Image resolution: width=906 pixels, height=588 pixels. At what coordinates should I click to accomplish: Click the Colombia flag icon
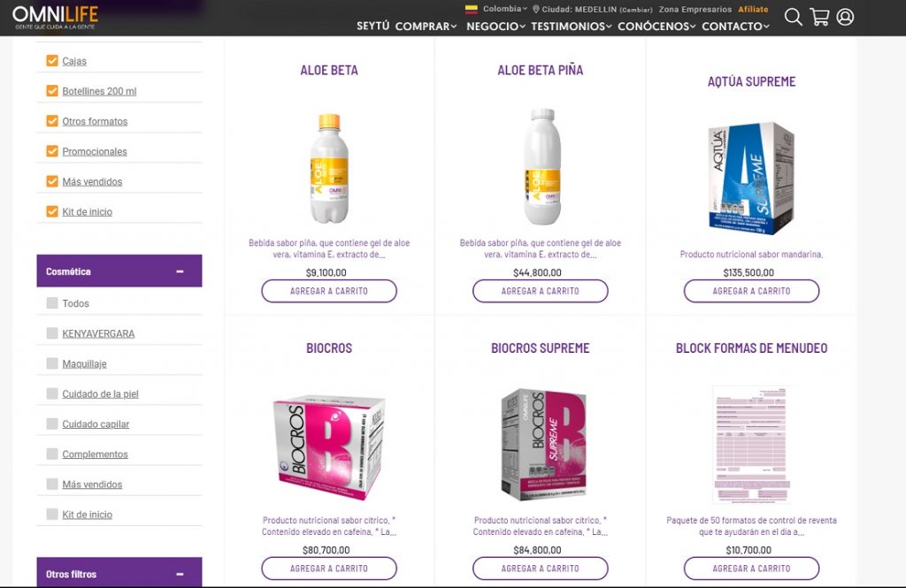[472, 9]
